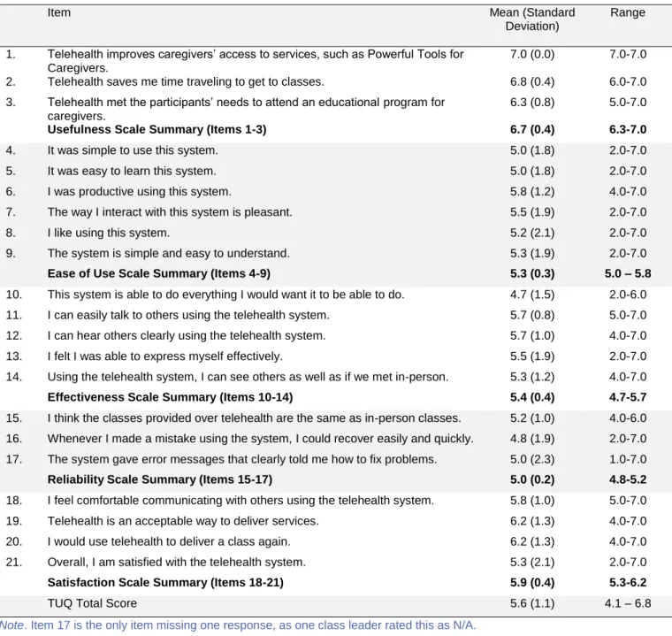Click the row number '21.'
Viewport: 672px width, 636px height.
(x=14, y=562)
